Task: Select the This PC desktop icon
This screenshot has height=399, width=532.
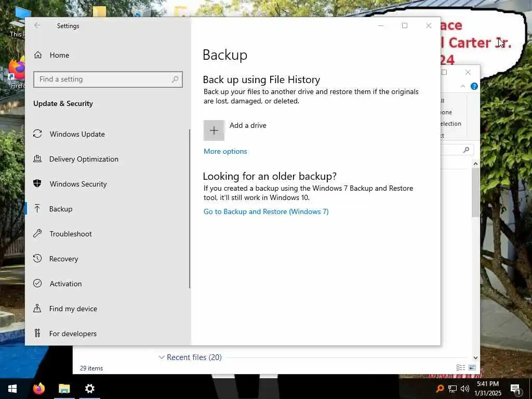Action: (x=17, y=23)
